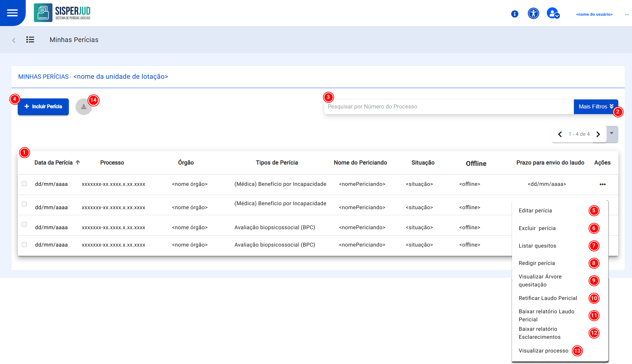The width and height of the screenshot is (632, 364).
Task: Check the third row checkbox
Action: pos(24,224)
